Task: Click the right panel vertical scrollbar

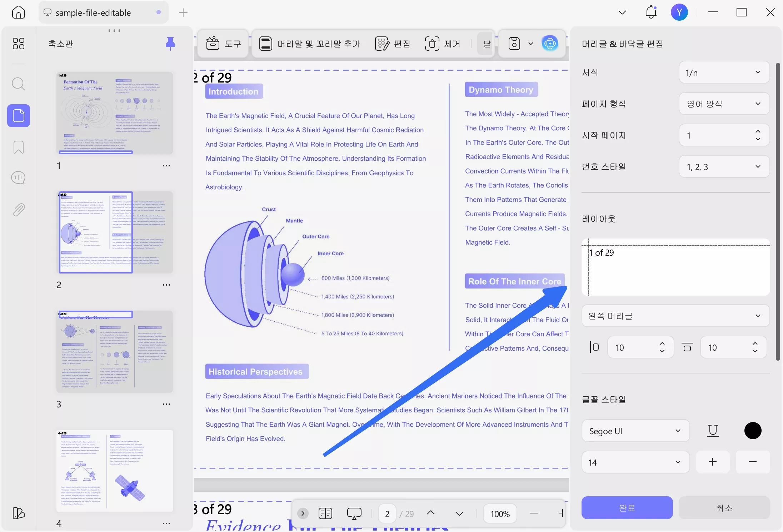Action: click(778, 212)
